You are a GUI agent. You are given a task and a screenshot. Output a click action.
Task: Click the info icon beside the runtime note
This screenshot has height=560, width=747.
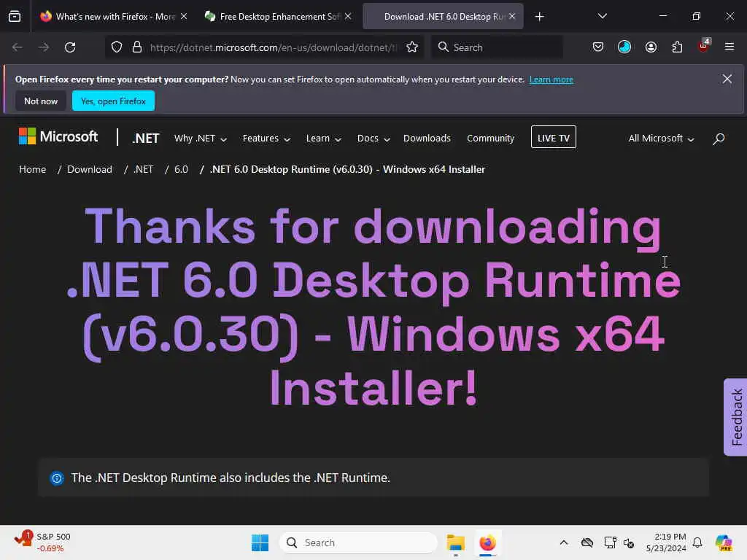pyautogui.click(x=57, y=478)
